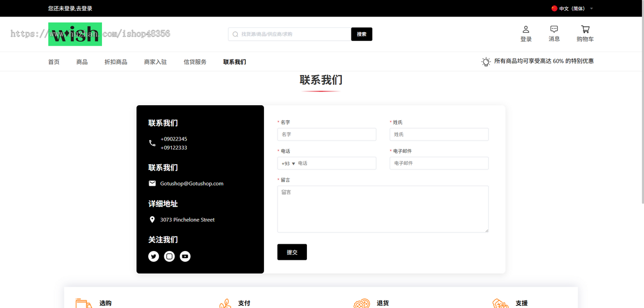The width and height of the screenshot is (644, 308).
Task: Focus the 名字 first name field
Action: pyautogui.click(x=327, y=134)
